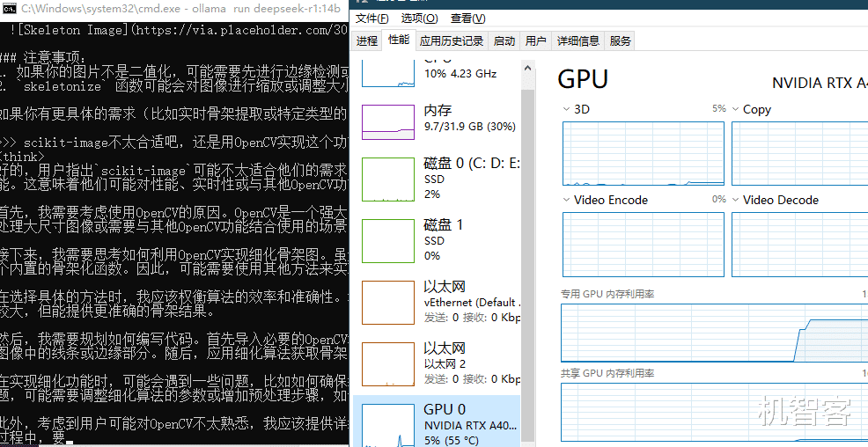868x447 pixels.
Task: Click the Video Encode usage graph
Action: [644, 244]
